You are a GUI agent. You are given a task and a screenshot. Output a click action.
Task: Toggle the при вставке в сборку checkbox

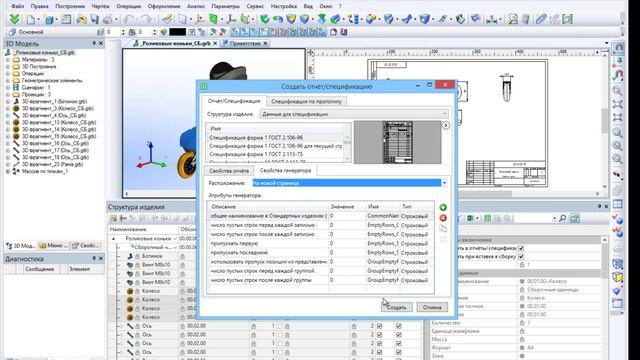point(521,257)
